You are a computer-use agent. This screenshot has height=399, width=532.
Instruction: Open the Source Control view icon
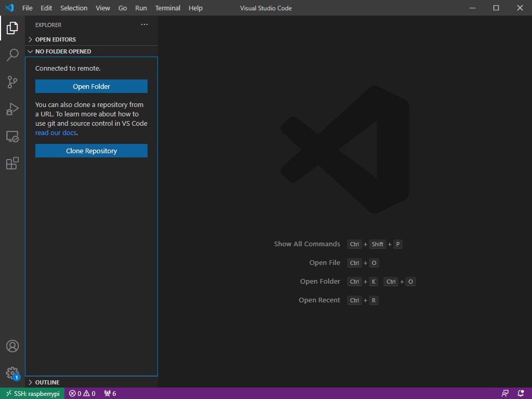[12, 82]
